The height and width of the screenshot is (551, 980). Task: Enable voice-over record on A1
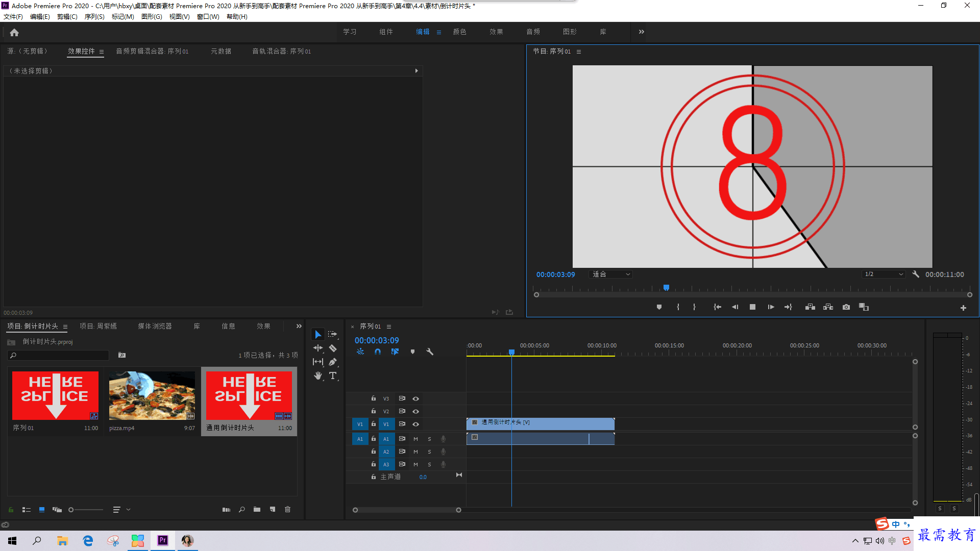(x=443, y=439)
